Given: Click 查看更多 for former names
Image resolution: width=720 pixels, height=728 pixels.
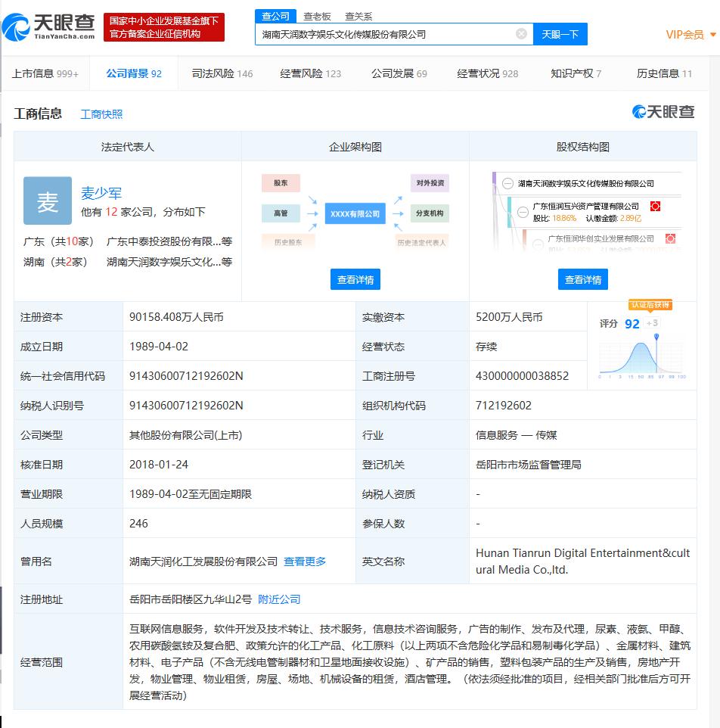Looking at the screenshot, I should [305, 562].
